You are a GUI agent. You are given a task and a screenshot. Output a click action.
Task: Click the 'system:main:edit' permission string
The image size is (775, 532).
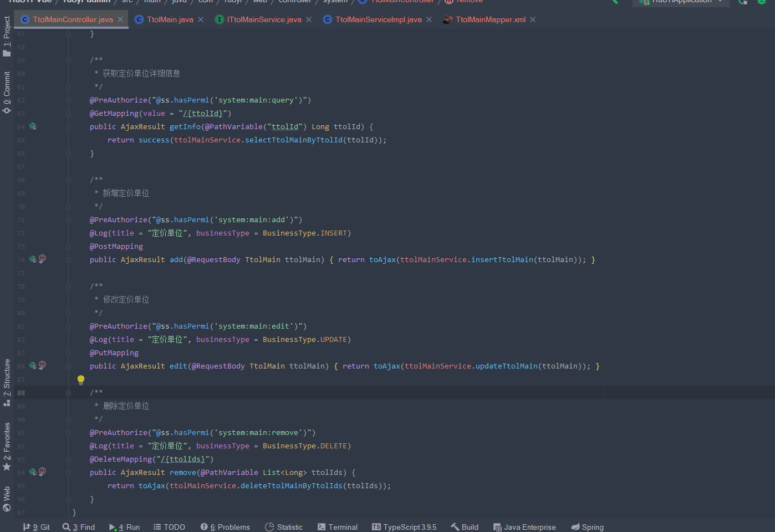point(254,326)
